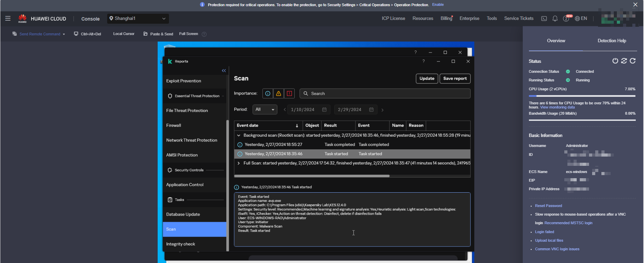Click the Paste & Send toolbar item
This screenshot has width=644, height=263.
point(158,34)
